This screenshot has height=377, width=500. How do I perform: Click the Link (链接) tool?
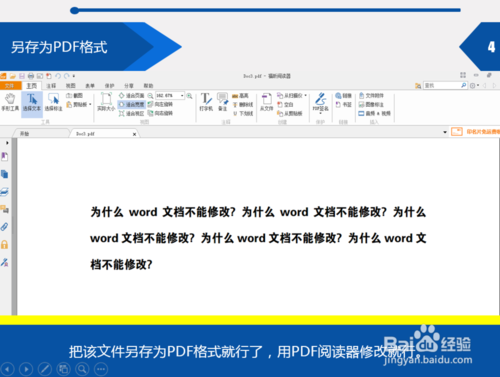343,96
